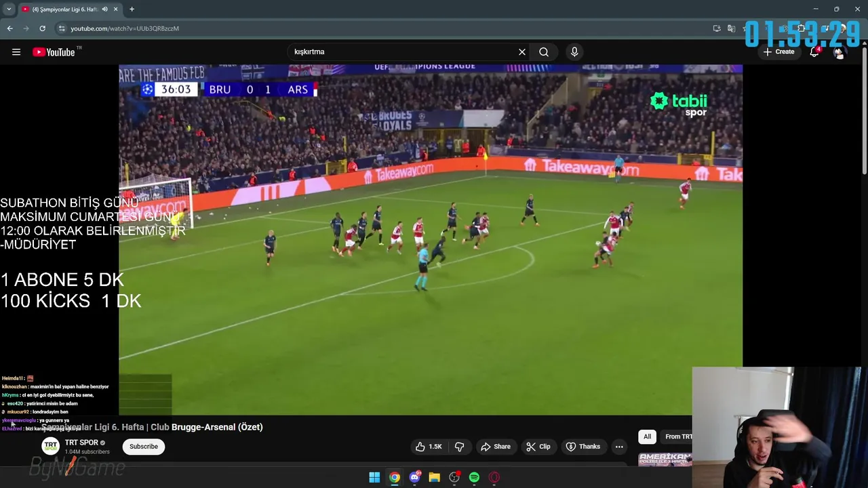Reload the YouTube page

click(42, 28)
